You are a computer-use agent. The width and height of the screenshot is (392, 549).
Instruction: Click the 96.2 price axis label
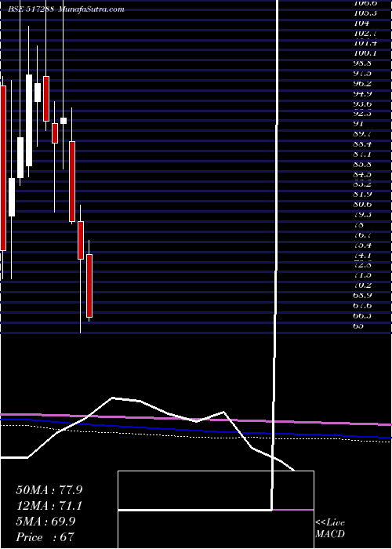coord(363,83)
